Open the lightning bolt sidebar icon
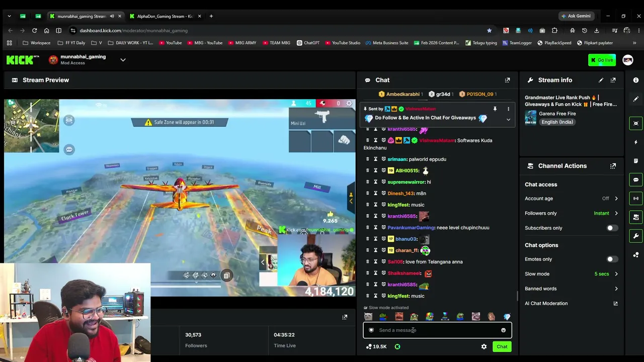Image resolution: width=644 pixels, height=362 pixels. pos(636,142)
